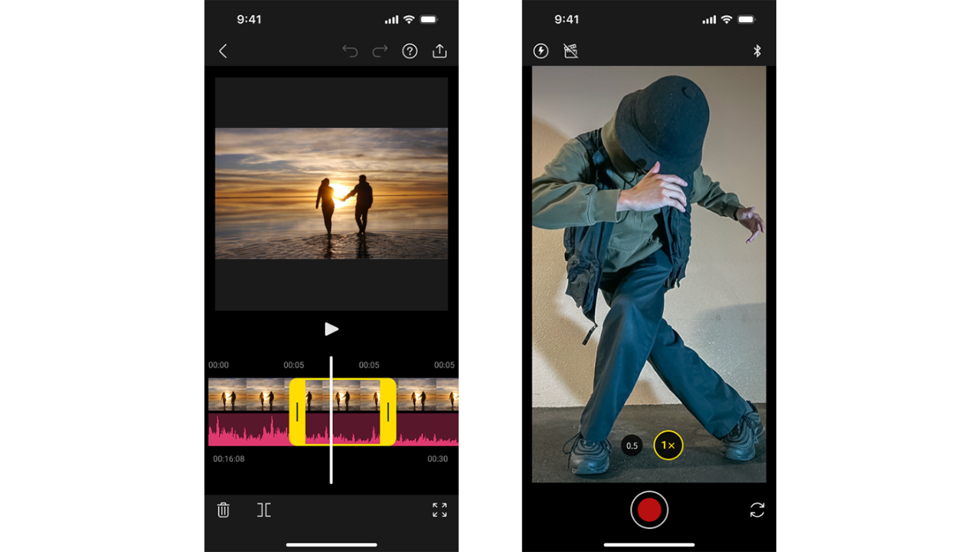Undo the last edit
Screen dimensions: 980x552
350,51
